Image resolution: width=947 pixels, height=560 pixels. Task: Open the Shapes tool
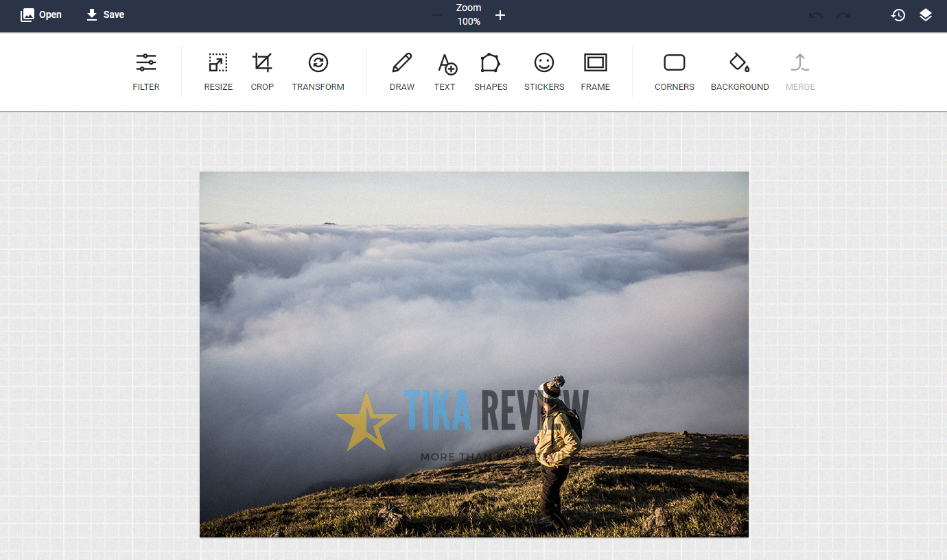point(491,71)
